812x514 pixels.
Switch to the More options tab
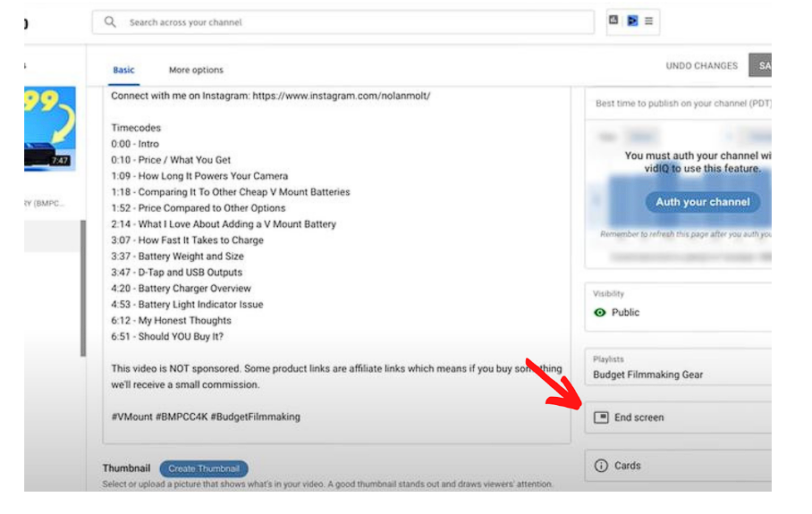coord(196,70)
